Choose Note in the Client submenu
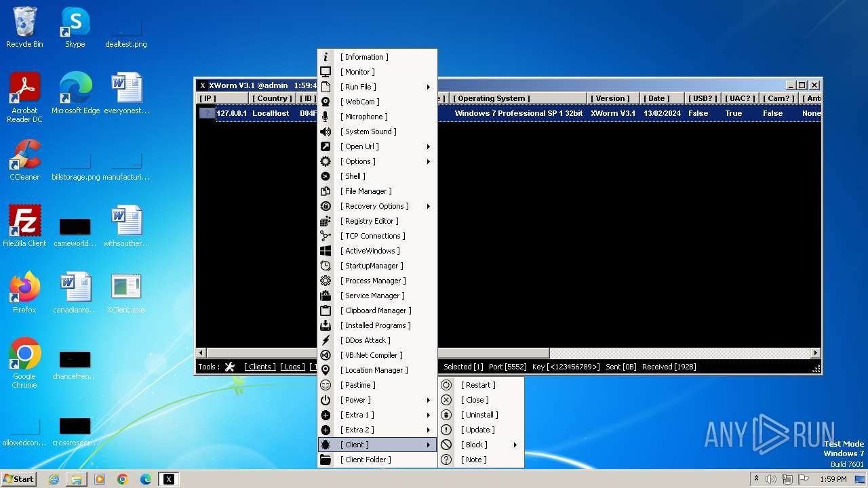This screenshot has width=868, height=488. coord(481,460)
